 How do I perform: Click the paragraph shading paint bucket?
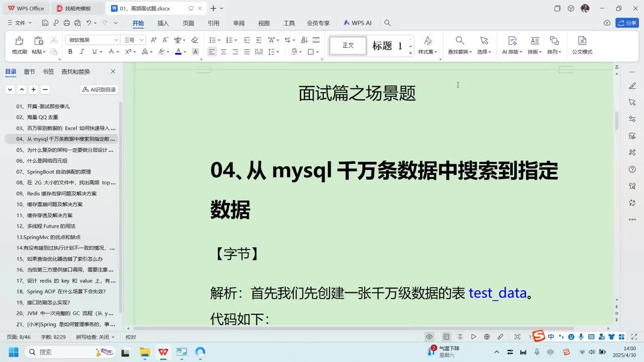[x=294, y=52]
